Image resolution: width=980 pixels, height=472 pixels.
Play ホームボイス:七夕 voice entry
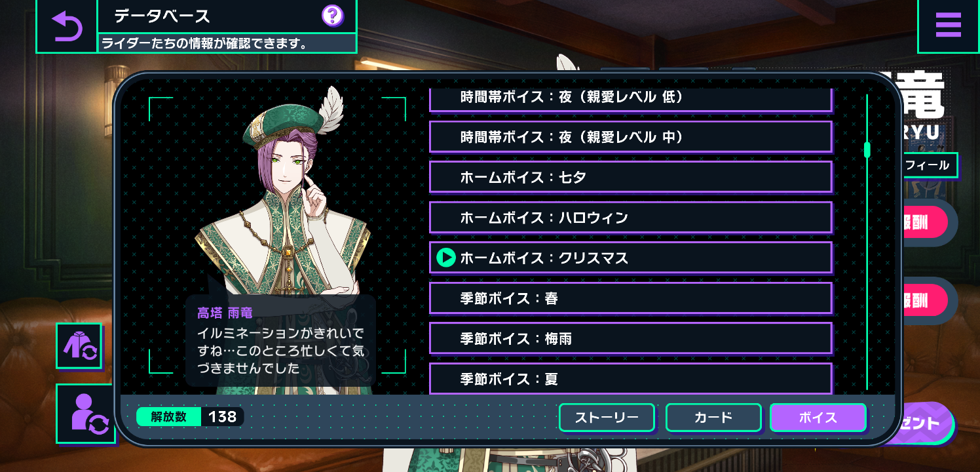(631, 177)
